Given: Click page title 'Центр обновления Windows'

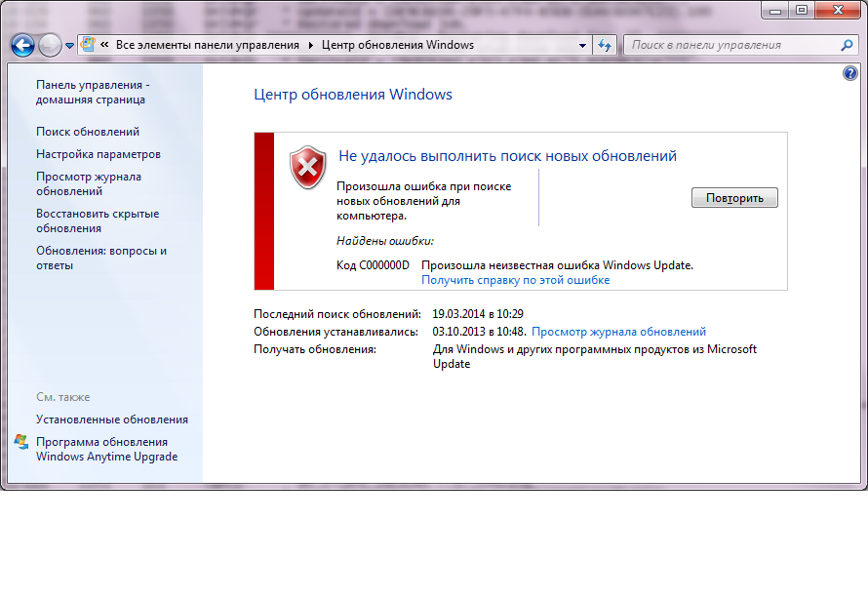Looking at the screenshot, I should click(x=353, y=95).
